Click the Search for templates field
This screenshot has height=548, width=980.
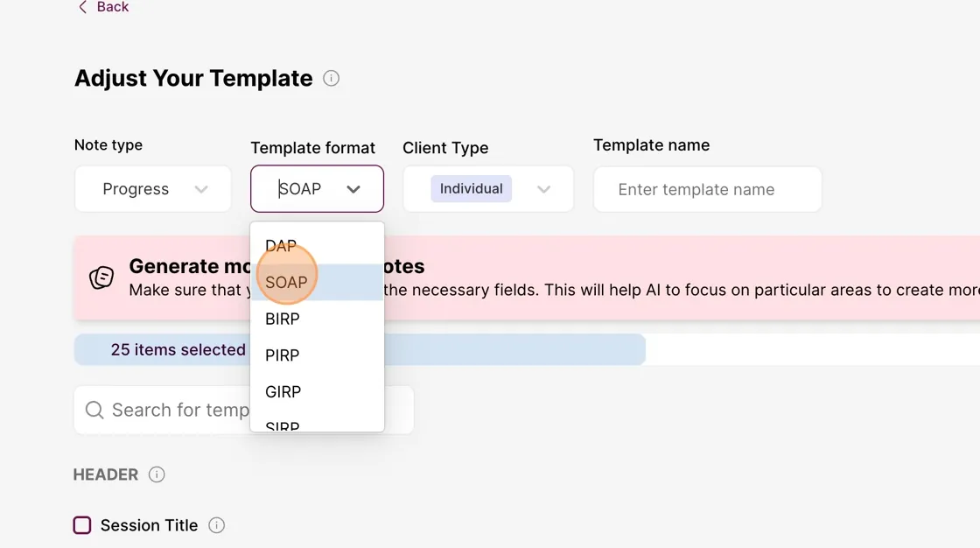point(244,410)
